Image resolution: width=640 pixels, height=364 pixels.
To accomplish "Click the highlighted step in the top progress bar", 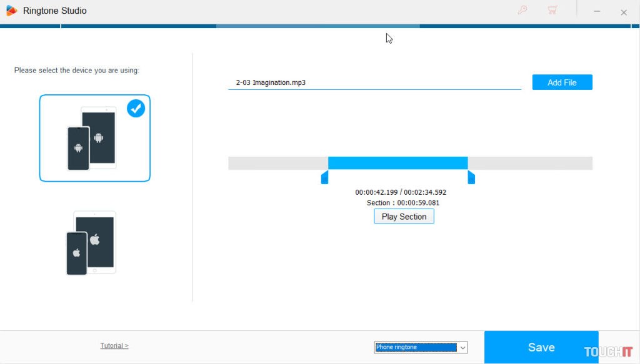I will click(317, 26).
